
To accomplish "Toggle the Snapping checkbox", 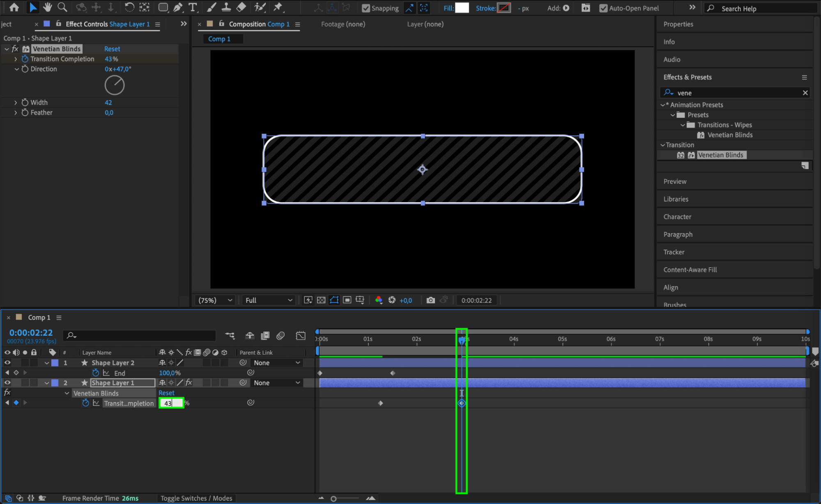I will coord(366,8).
